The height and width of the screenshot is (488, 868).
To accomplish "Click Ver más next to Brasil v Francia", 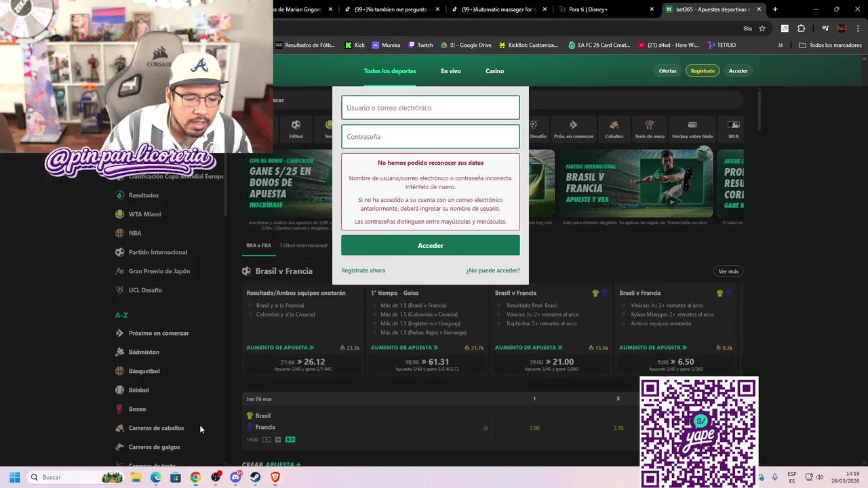I will [728, 271].
